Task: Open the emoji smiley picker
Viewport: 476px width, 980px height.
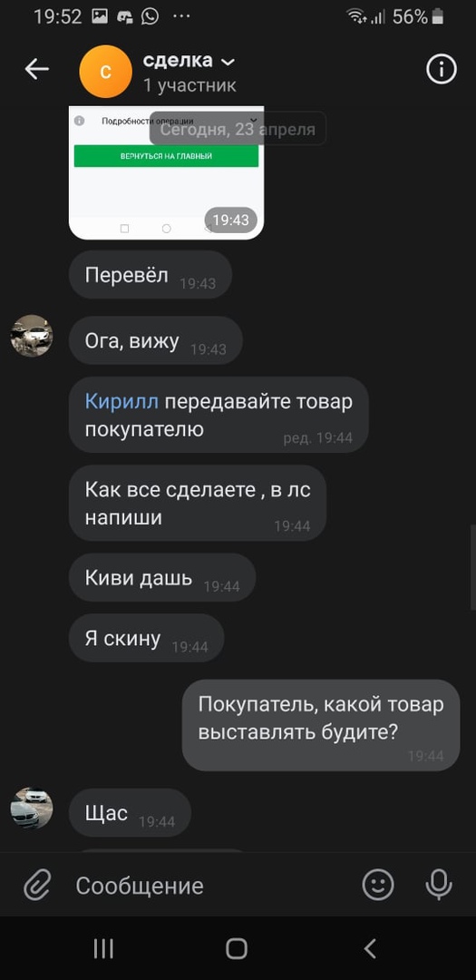Action: (x=379, y=885)
